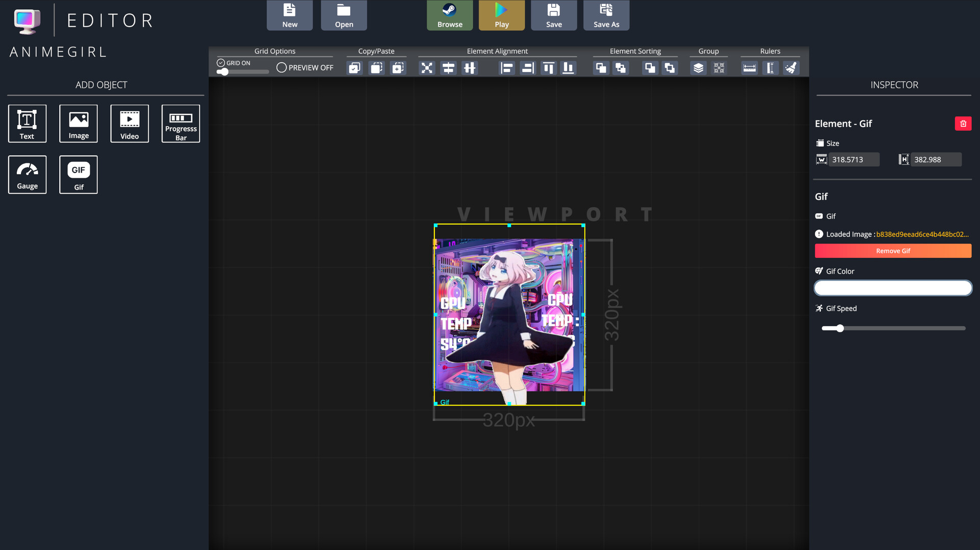This screenshot has width=980, height=550.
Task: Click the height input field
Action: pos(936,159)
